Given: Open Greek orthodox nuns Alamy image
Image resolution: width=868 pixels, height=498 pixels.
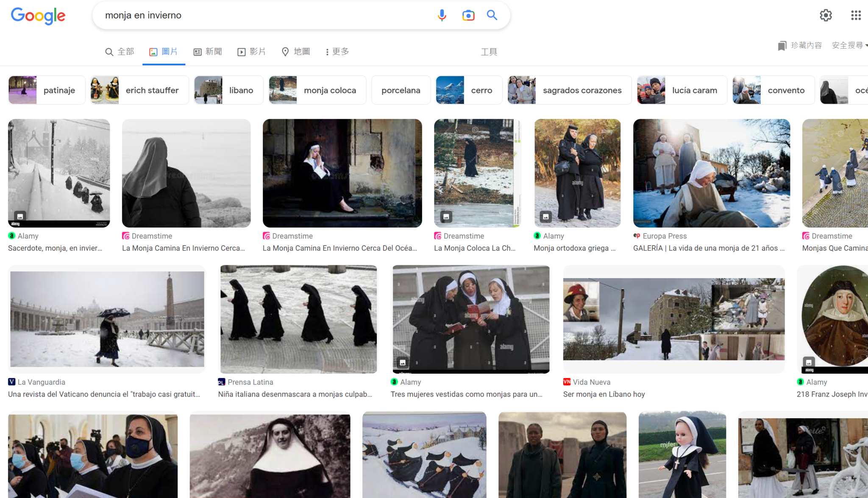Looking at the screenshot, I should [x=577, y=173].
